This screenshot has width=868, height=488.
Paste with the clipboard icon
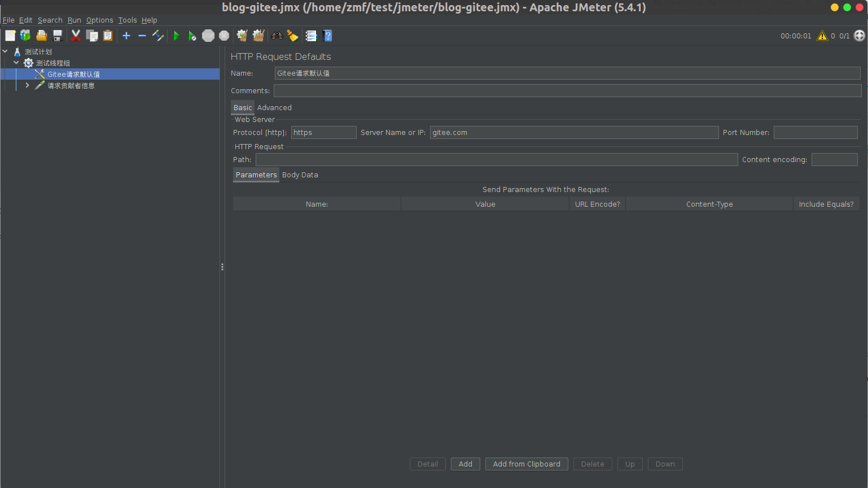pyautogui.click(x=108, y=36)
